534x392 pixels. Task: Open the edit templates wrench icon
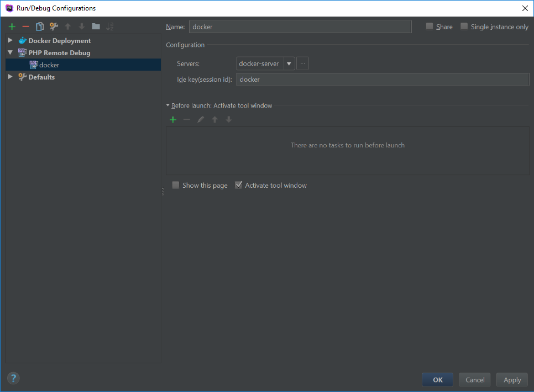tap(53, 26)
